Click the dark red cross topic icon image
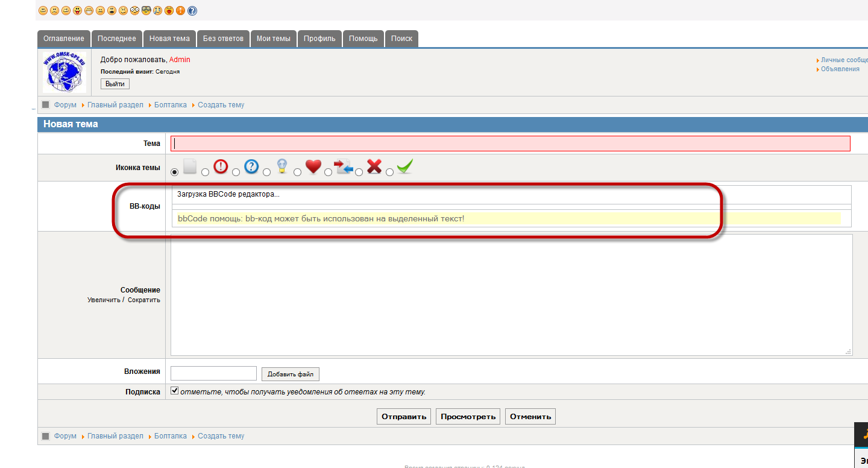The width and height of the screenshot is (868, 468). (374, 166)
